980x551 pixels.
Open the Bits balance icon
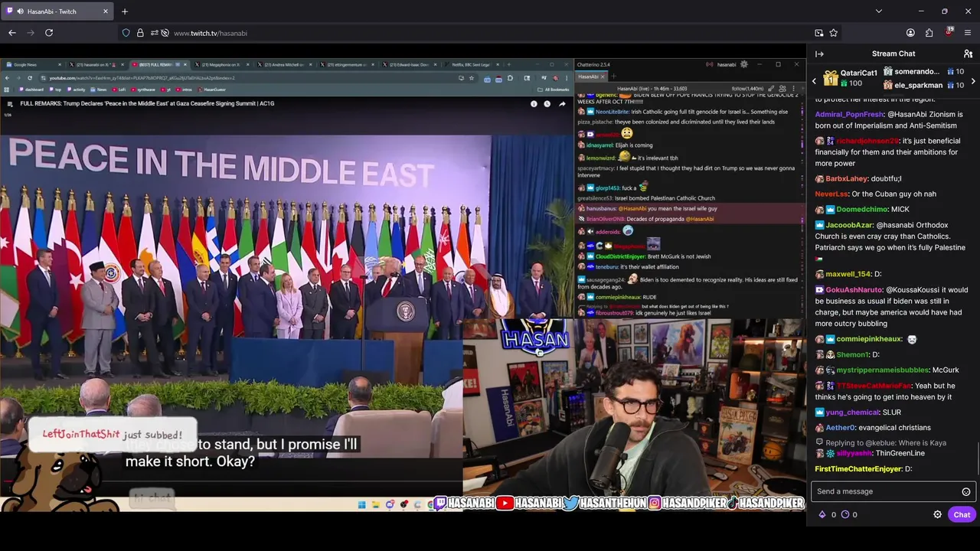822,514
